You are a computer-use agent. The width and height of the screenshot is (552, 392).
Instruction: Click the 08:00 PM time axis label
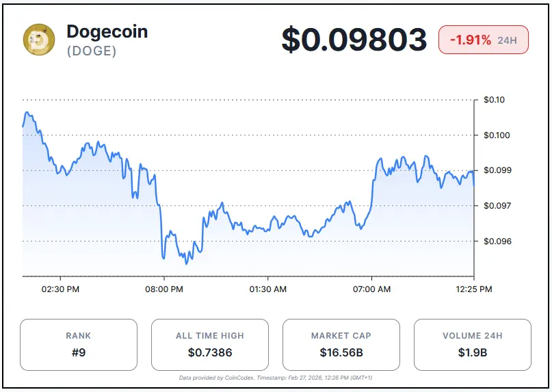[x=164, y=289]
